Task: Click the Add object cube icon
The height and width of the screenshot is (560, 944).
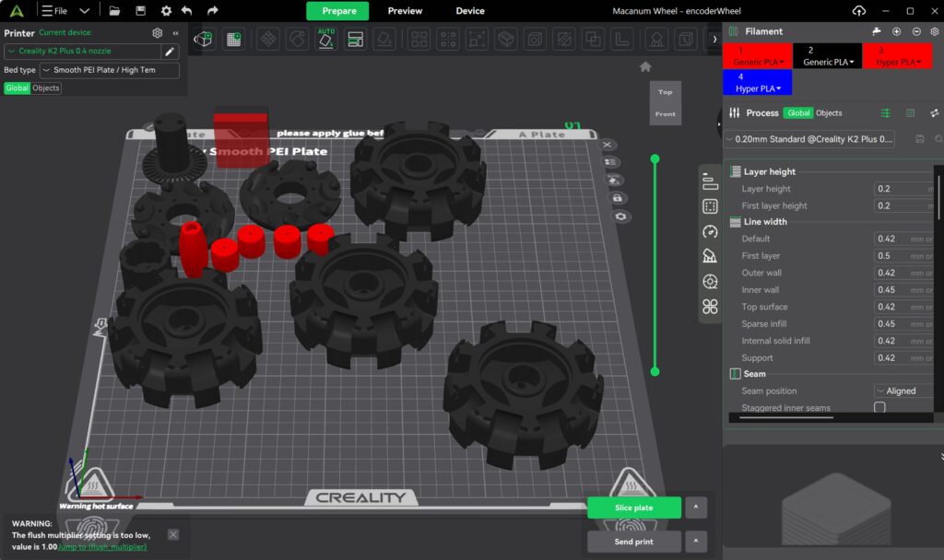Action: 203,40
